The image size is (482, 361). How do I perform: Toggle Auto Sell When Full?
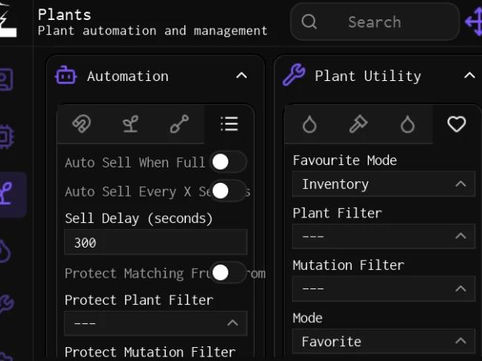pos(228,162)
